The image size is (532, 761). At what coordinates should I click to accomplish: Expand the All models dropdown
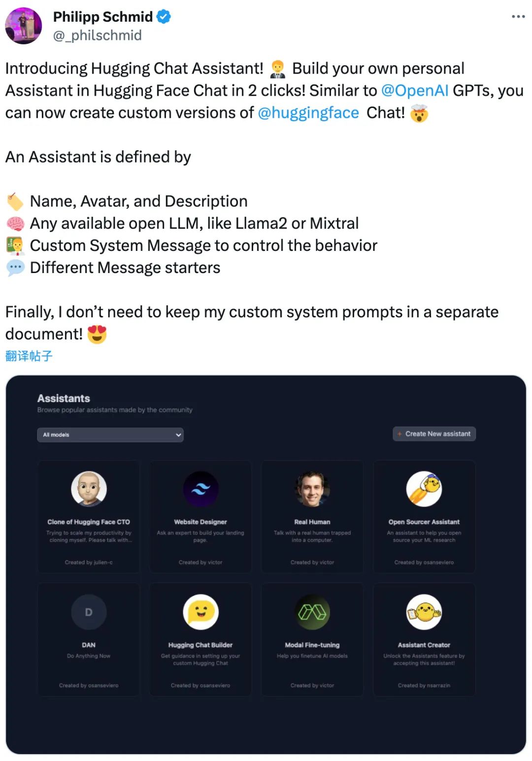[x=110, y=435]
